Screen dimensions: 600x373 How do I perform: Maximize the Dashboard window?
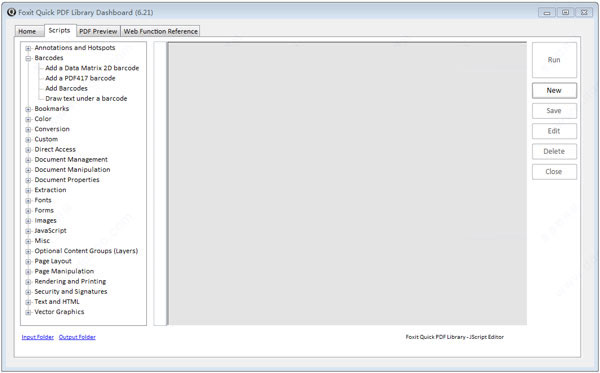pyautogui.click(x=565, y=13)
